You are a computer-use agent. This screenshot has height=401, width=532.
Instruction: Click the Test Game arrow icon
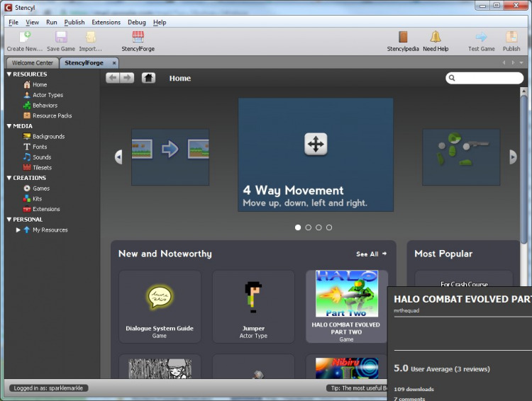click(x=481, y=37)
